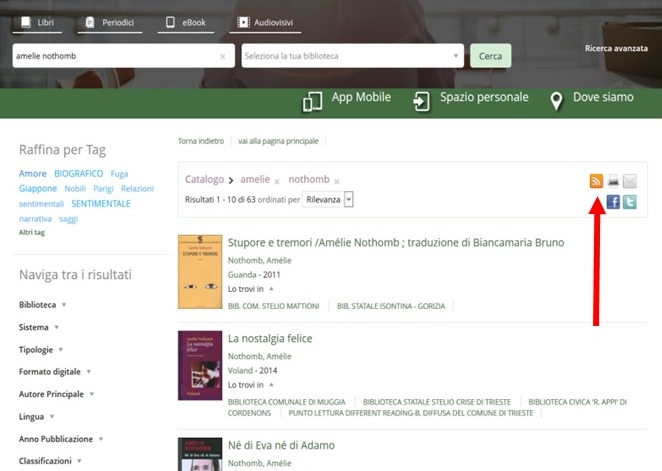The height and width of the screenshot is (471, 662).
Task: Share results on Twitter
Action: click(x=629, y=202)
